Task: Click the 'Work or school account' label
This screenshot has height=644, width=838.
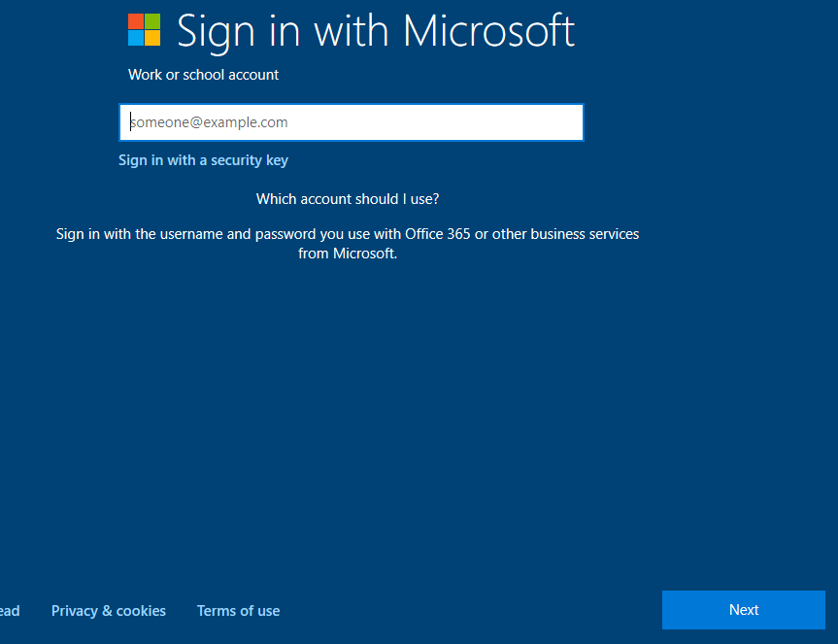Action: pyautogui.click(x=203, y=75)
